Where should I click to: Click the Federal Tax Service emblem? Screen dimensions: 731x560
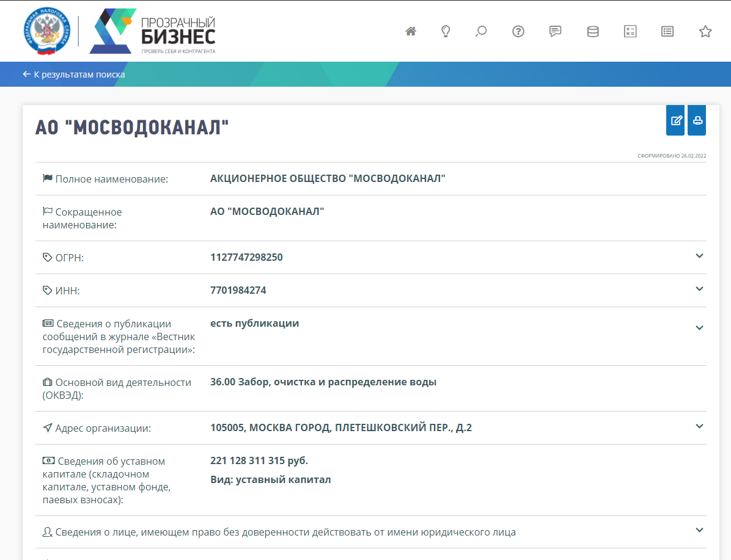click(46, 31)
